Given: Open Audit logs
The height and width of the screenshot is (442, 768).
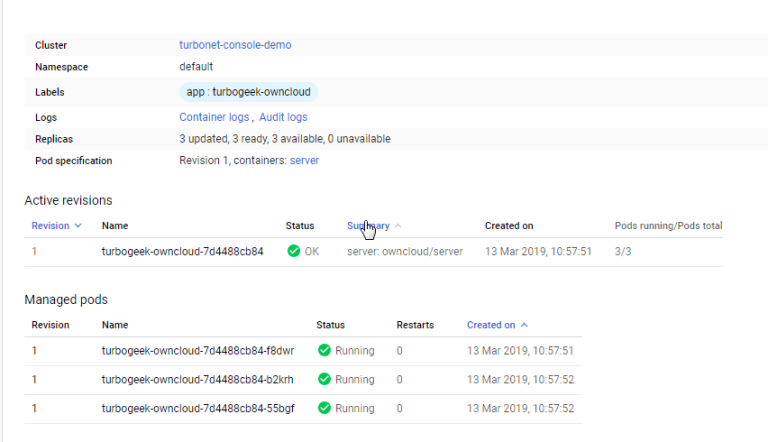Looking at the screenshot, I should click(283, 117).
